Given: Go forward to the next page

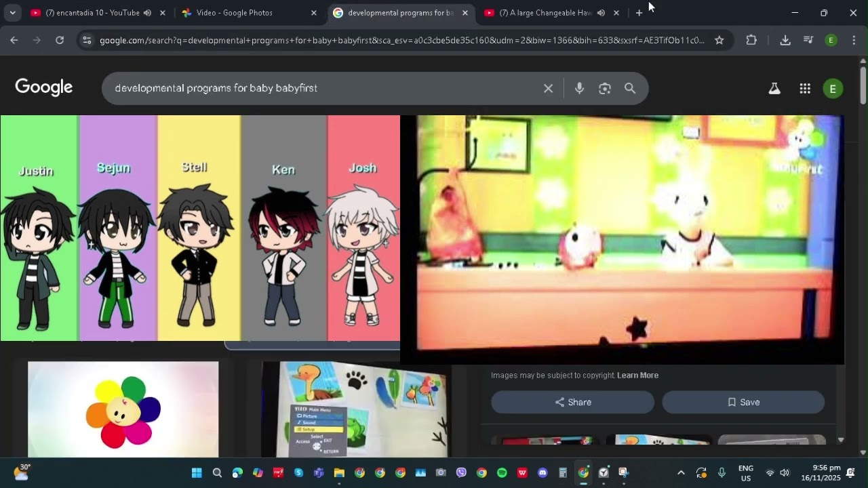Looking at the screenshot, I should [37, 41].
